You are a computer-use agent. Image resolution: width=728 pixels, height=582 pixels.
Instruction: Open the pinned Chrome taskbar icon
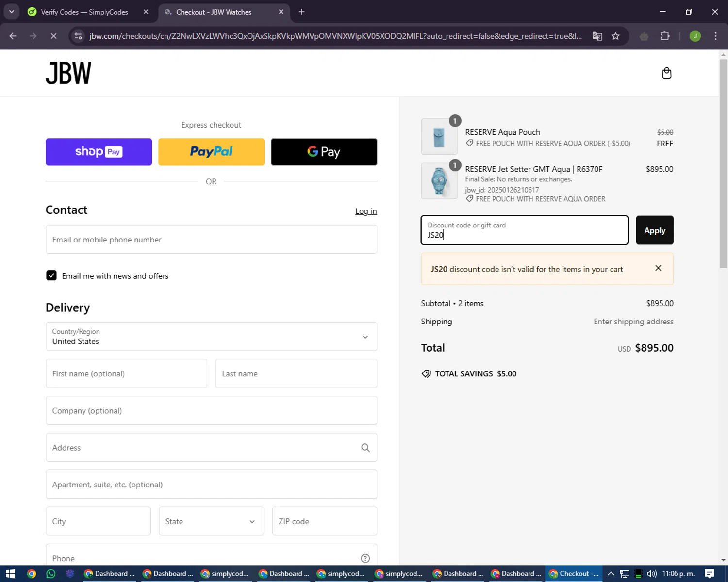click(x=31, y=574)
